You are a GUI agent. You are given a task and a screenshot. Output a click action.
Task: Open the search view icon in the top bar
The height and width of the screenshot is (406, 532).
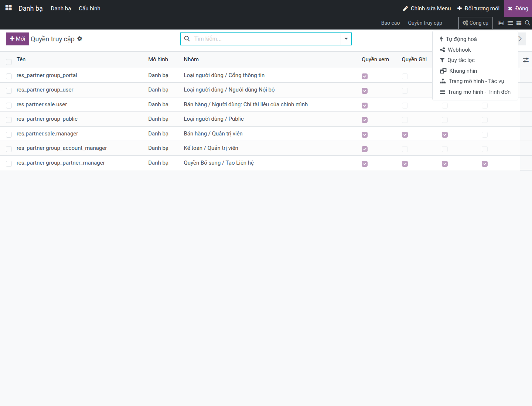click(528, 23)
